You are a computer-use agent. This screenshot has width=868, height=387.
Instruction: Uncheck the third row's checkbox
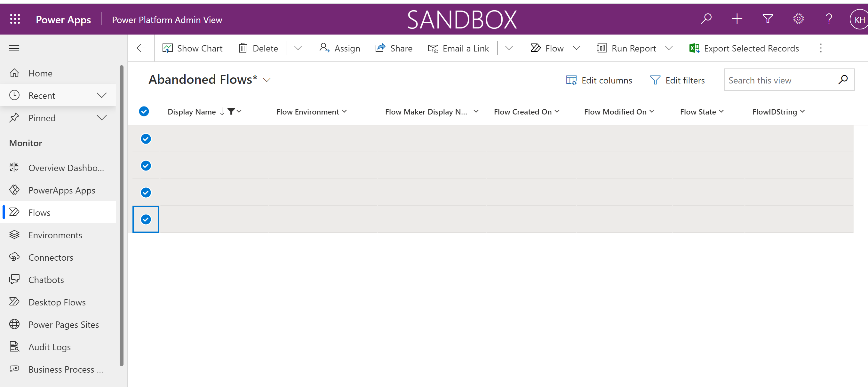[x=146, y=192]
